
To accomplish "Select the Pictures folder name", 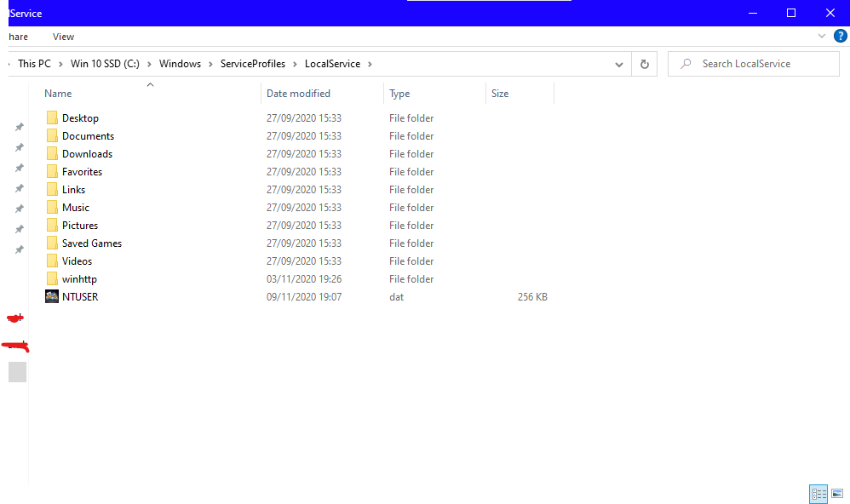I will (80, 226).
